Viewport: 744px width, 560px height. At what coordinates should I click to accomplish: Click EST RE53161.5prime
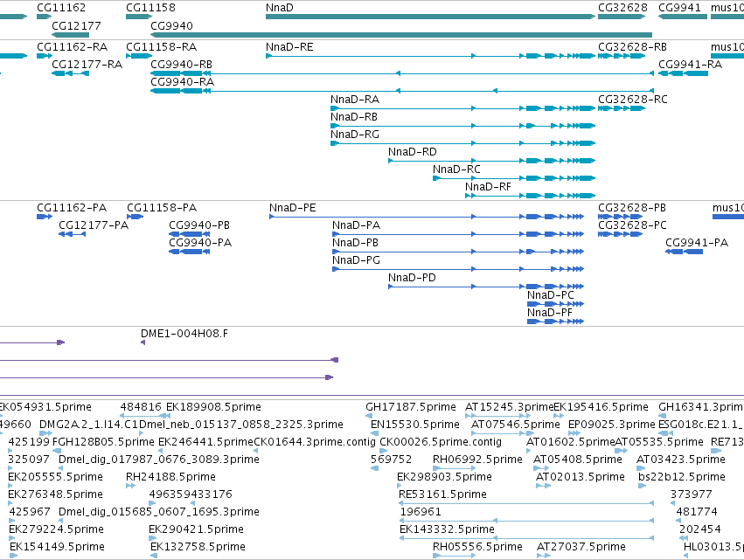[442, 494]
